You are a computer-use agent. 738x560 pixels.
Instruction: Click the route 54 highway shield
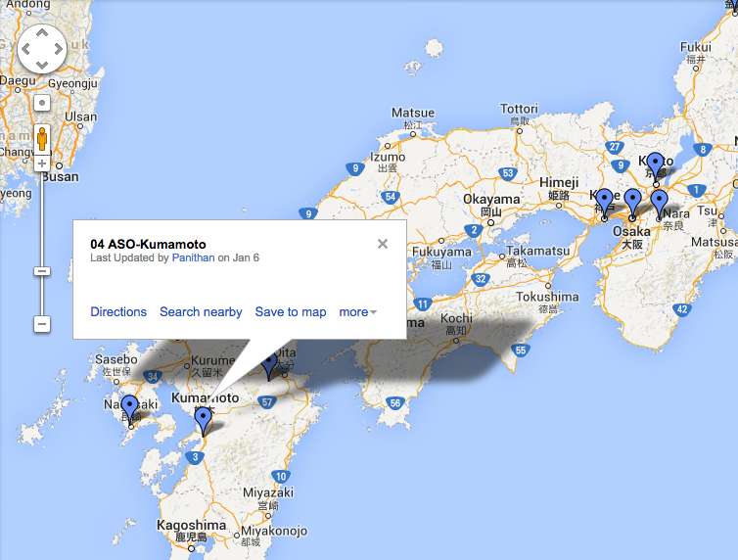(x=391, y=197)
